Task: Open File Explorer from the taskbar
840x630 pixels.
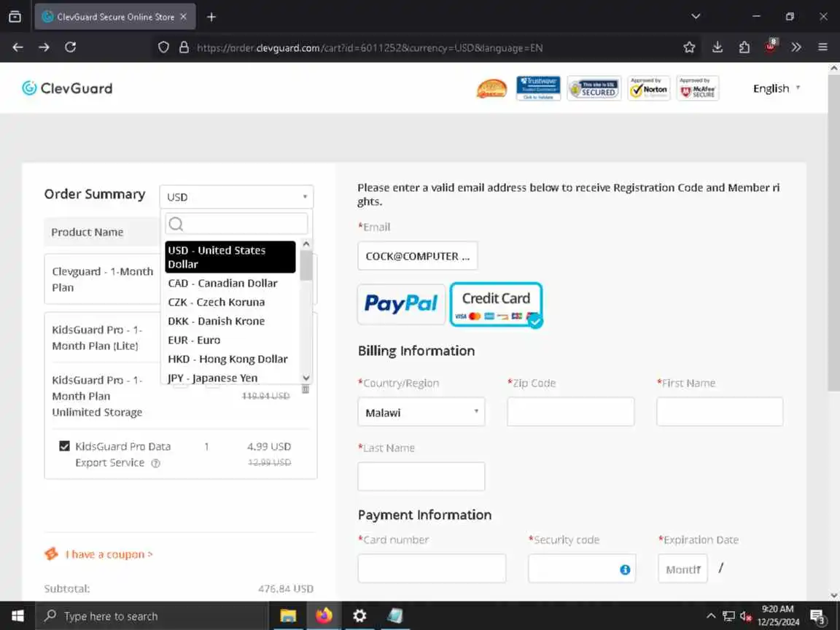Action: [288, 616]
